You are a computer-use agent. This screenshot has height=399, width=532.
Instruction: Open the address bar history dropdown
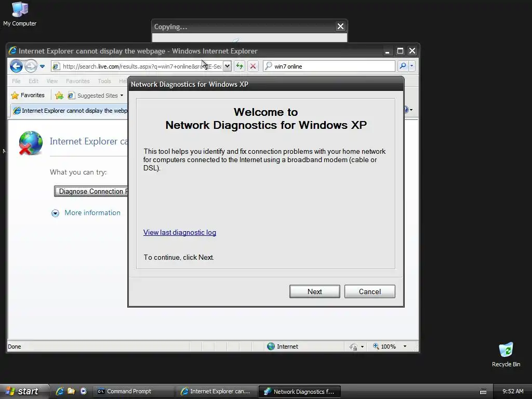(x=228, y=66)
